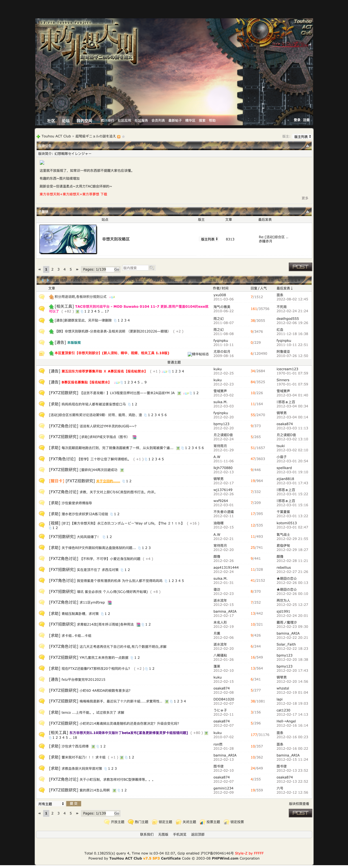The width and height of the screenshot is (348, 868).
Task: Click the bubble icon of B赛区报名募集贴 thread
Action: [x=42, y=382]
